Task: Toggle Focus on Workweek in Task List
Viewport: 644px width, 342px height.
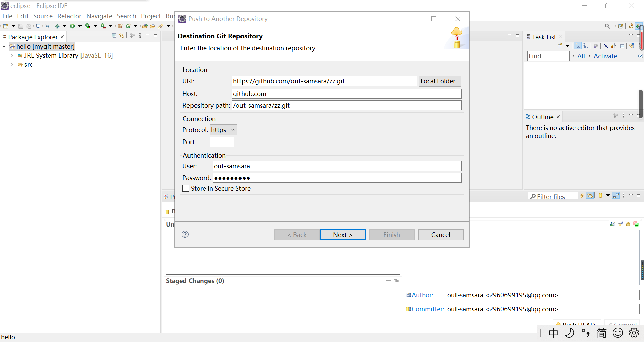Action: [x=596, y=46]
